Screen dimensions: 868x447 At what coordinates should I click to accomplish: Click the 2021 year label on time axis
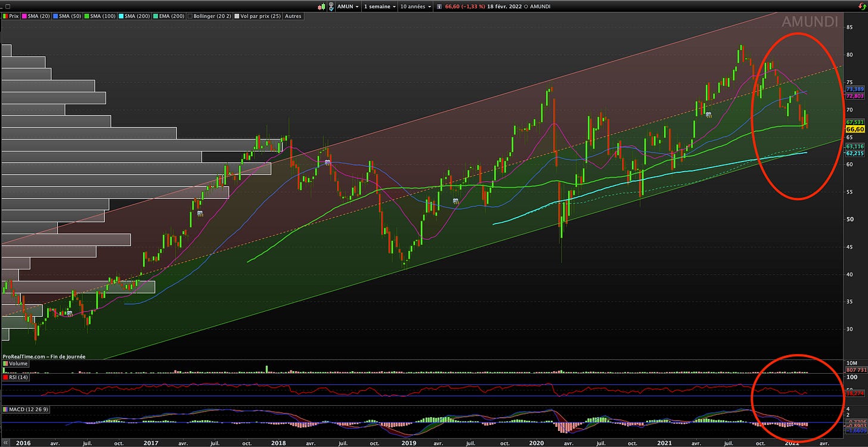tap(664, 443)
